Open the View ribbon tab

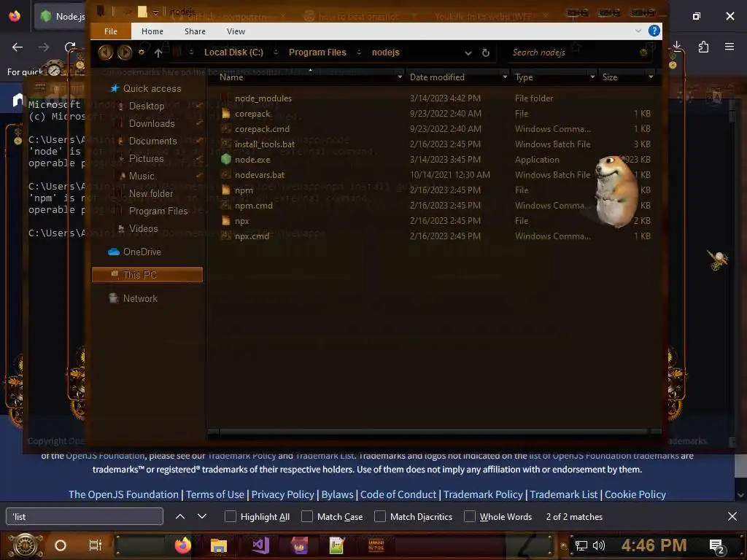point(236,31)
